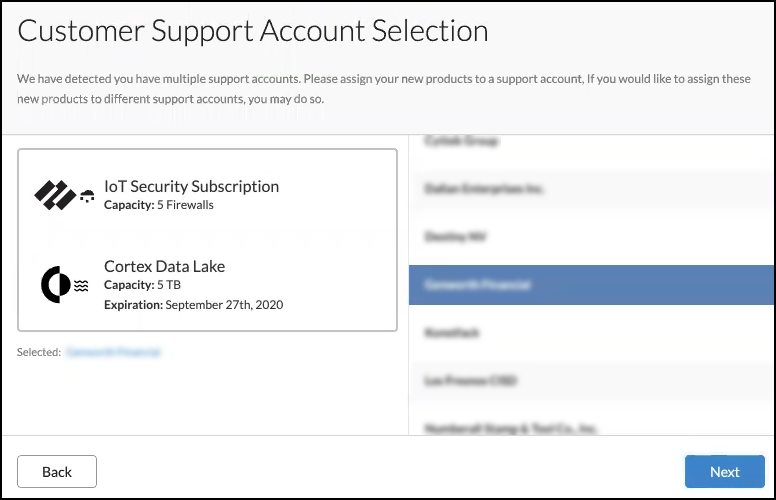Viewport: 776px width, 500px height.
Task: Select the highlighted blue account row
Action: [x=591, y=285]
